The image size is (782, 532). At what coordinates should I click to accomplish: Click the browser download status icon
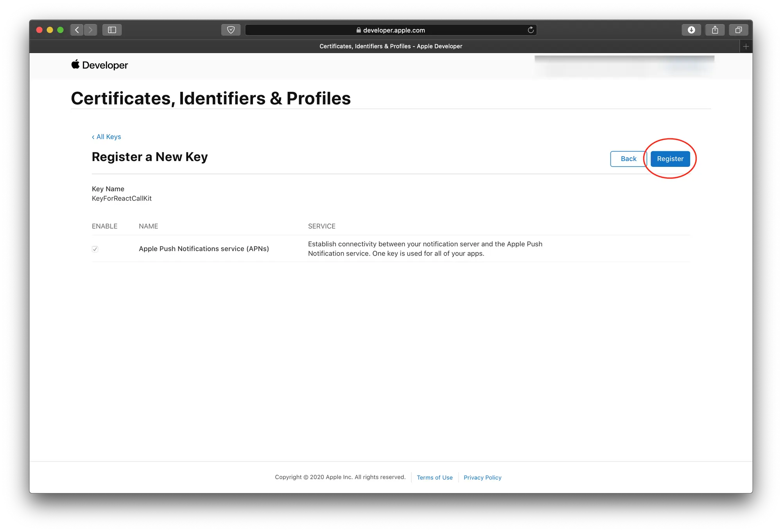coord(691,29)
